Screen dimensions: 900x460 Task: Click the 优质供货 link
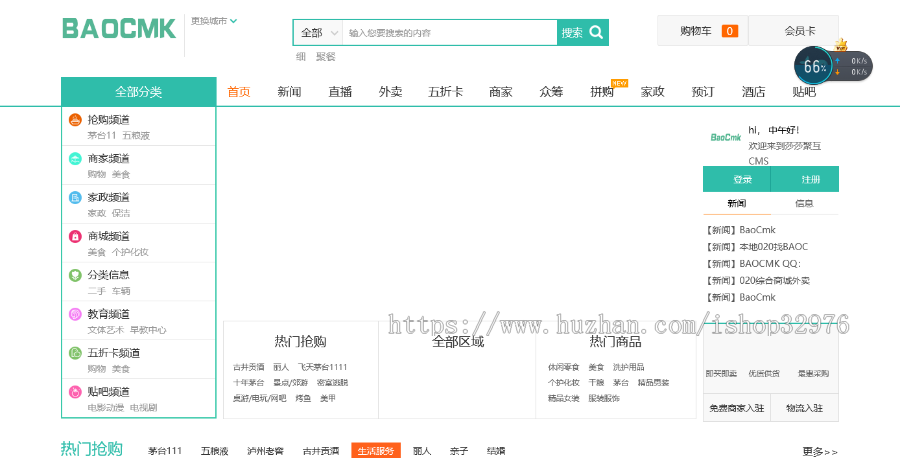(x=764, y=373)
